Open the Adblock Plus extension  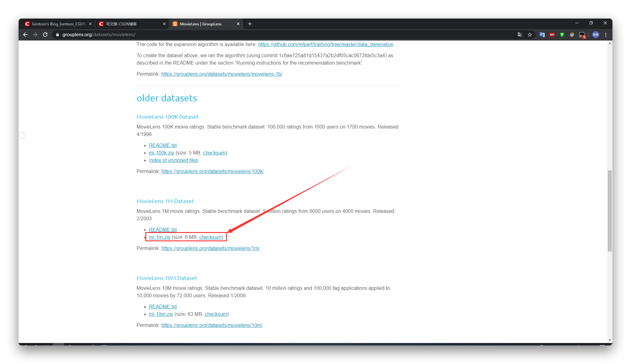(x=552, y=35)
